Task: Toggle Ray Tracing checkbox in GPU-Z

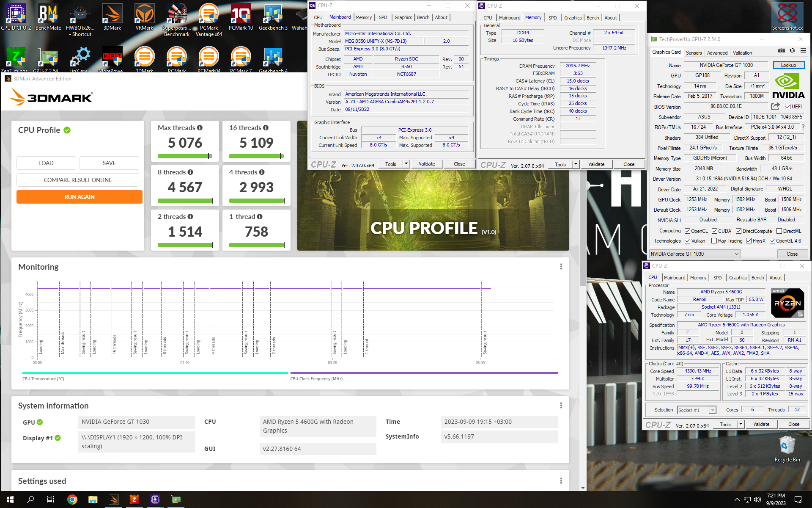Action: pos(714,241)
